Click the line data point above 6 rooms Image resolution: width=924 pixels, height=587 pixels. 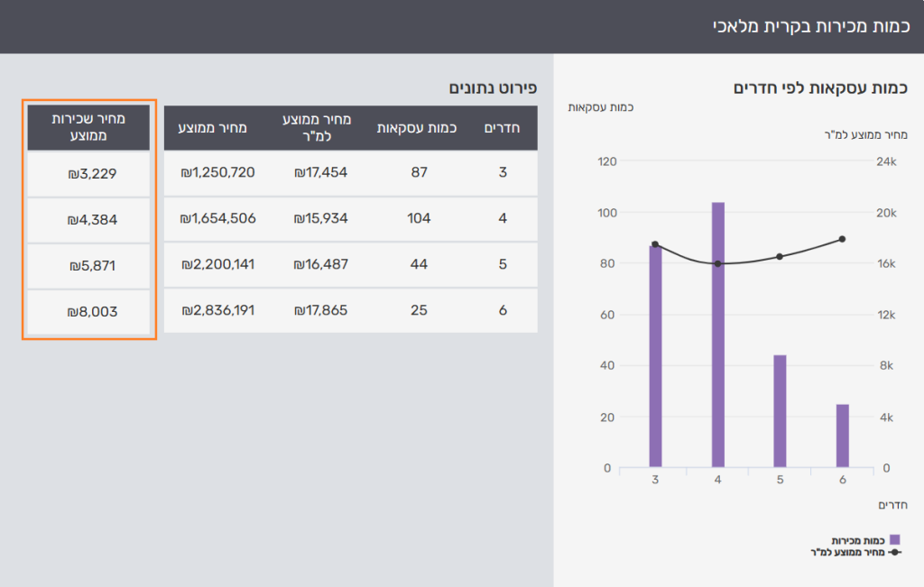842,239
